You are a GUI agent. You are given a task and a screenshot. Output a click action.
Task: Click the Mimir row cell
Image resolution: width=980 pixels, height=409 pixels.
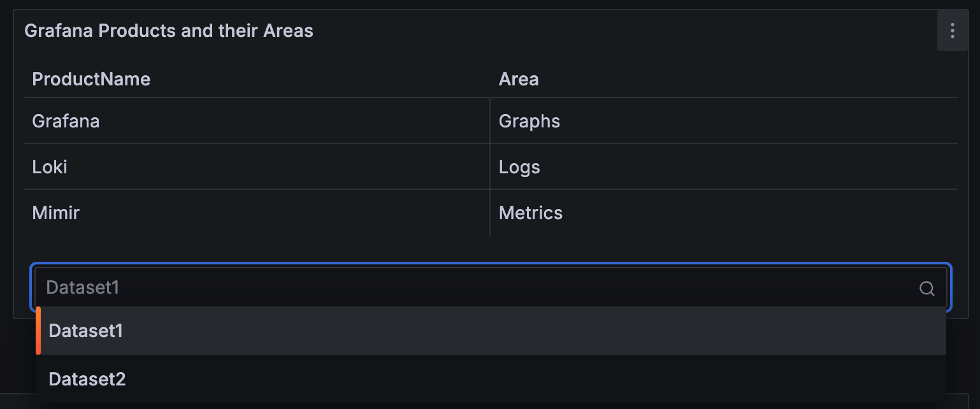coord(56,213)
